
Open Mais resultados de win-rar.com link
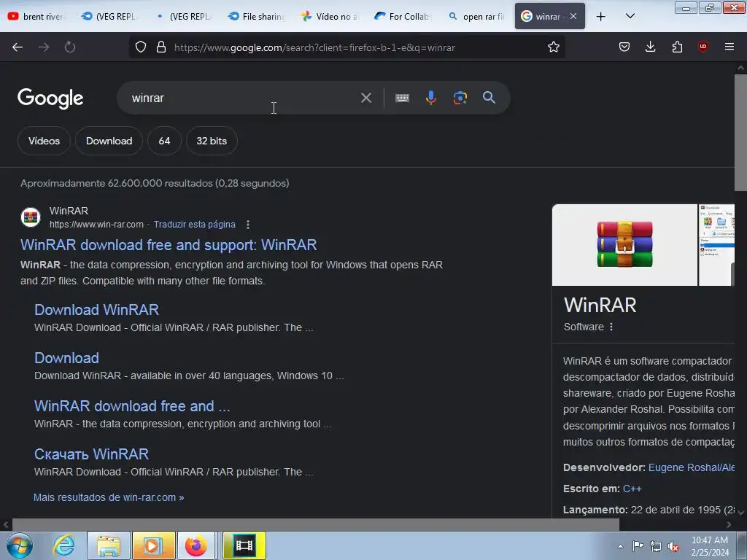pos(109,497)
